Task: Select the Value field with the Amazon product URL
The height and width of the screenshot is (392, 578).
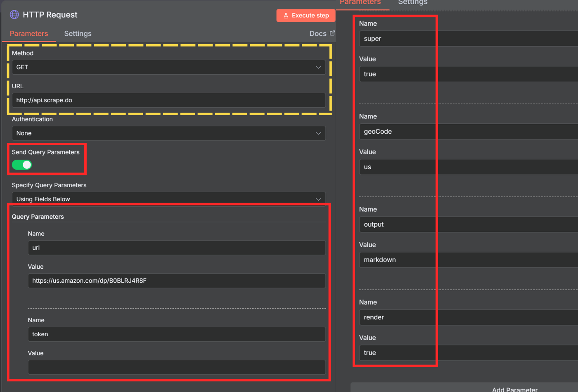Action: [177, 281]
